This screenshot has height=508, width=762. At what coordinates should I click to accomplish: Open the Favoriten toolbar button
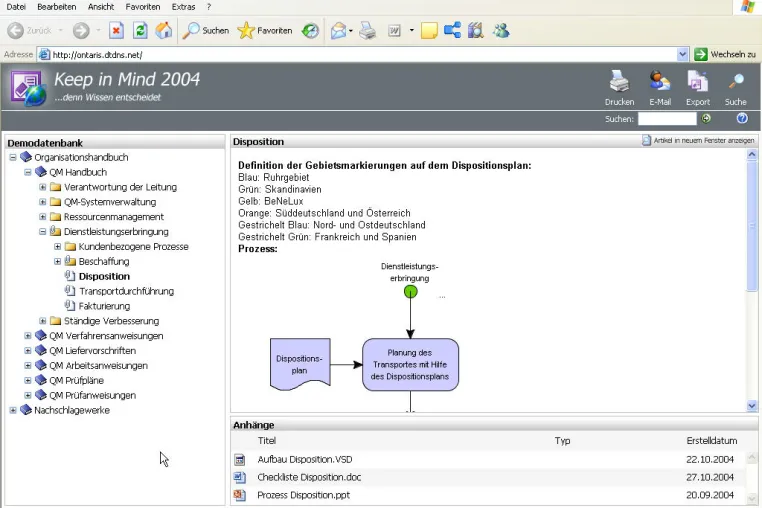[x=265, y=31]
